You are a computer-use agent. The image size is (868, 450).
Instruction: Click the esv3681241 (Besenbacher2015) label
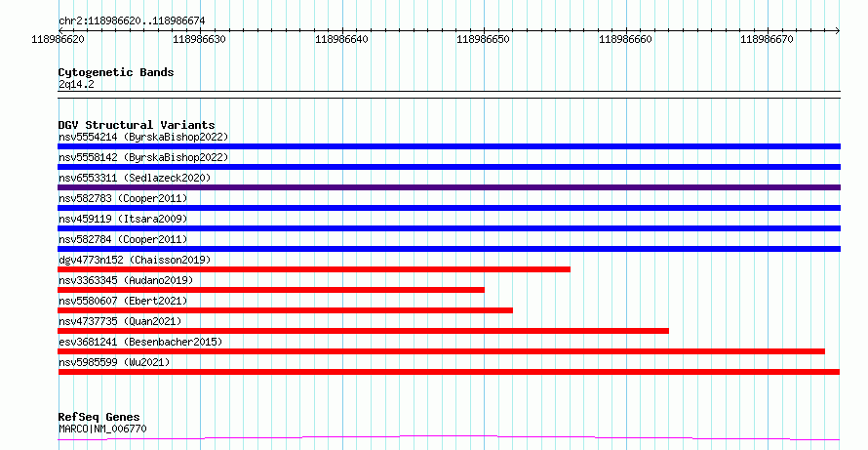(x=140, y=342)
